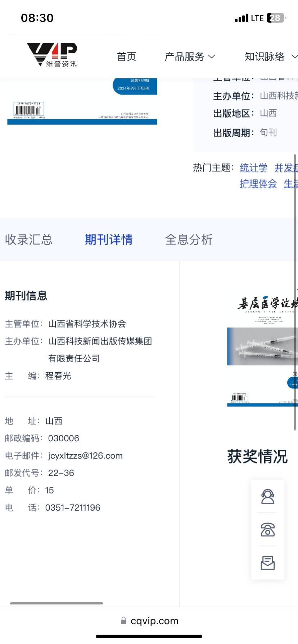Tap the journal cover with barcode at top

point(82,101)
